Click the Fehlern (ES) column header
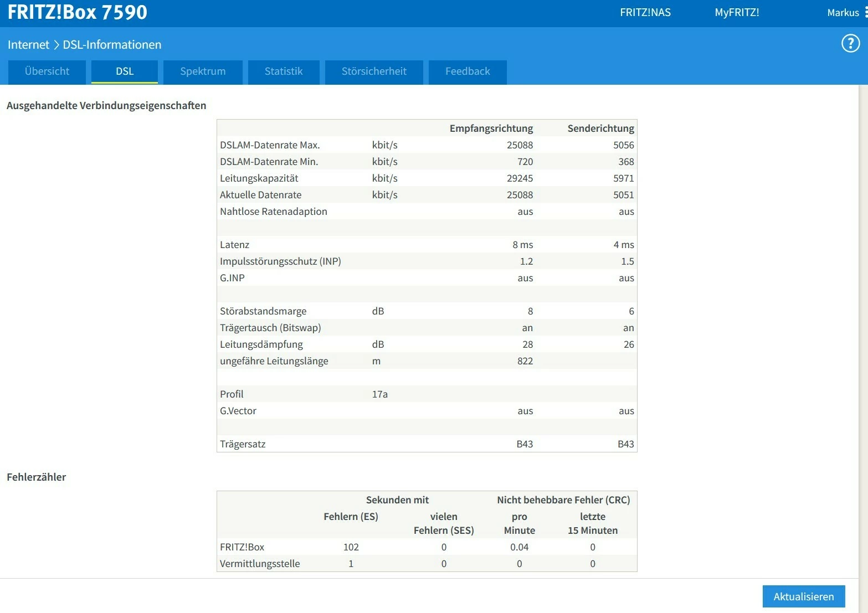Screen dimensions: 868x613 (x=351, y=517)
